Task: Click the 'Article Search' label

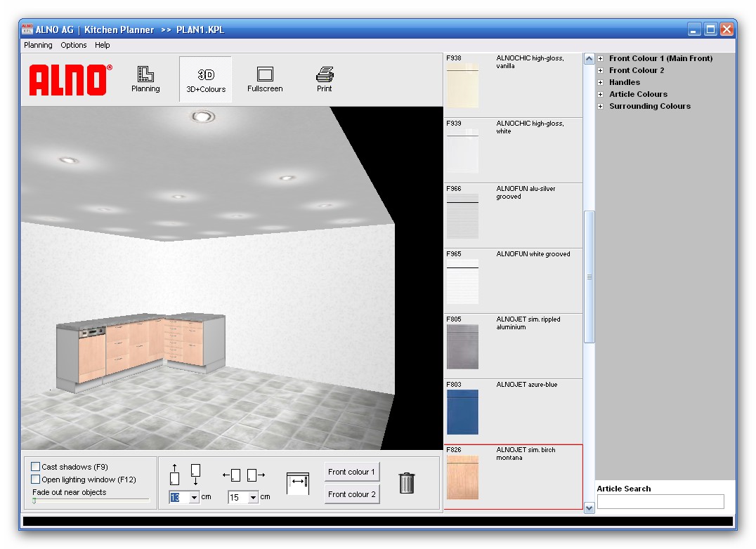Action: pyautogui.click(x=623, y=489)
